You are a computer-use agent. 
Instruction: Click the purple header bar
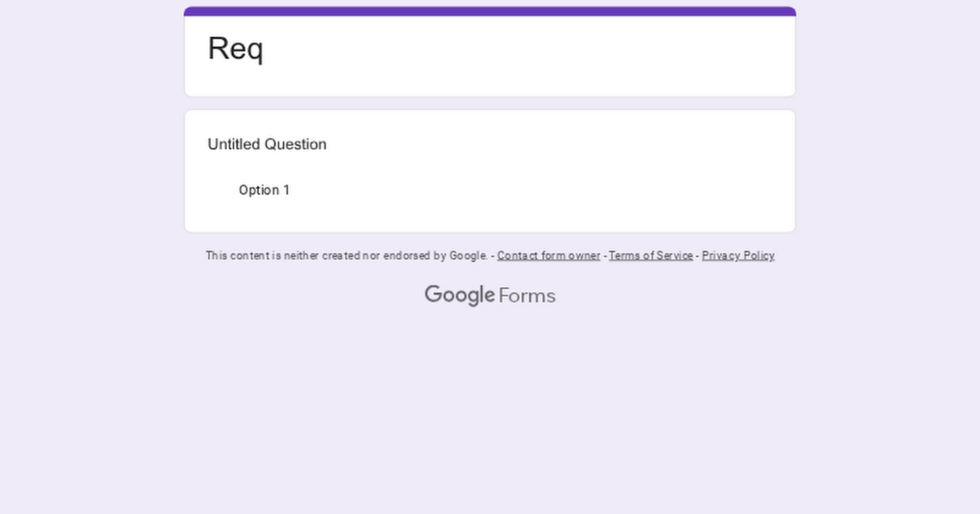point(490,11)
